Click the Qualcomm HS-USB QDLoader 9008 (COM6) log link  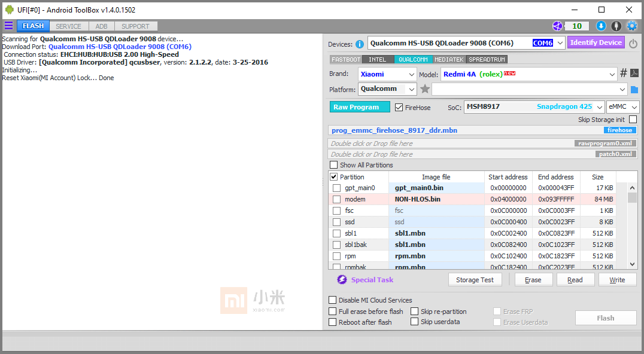point(120,47)
